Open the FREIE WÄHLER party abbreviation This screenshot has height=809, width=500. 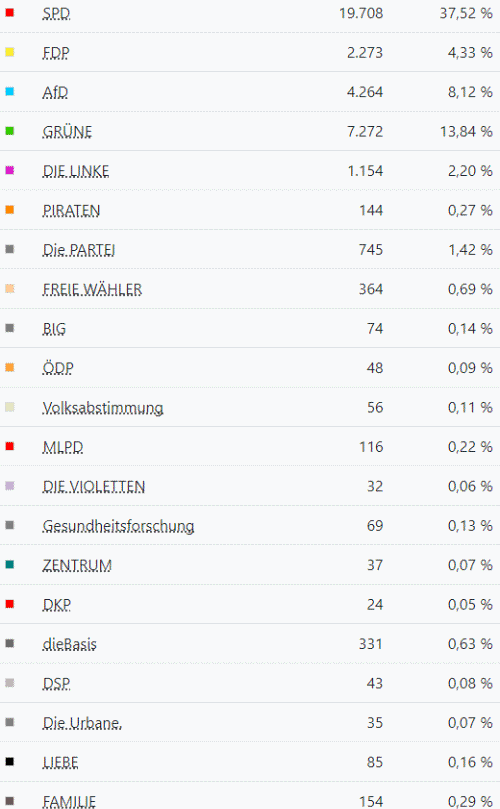click(92, 289)
